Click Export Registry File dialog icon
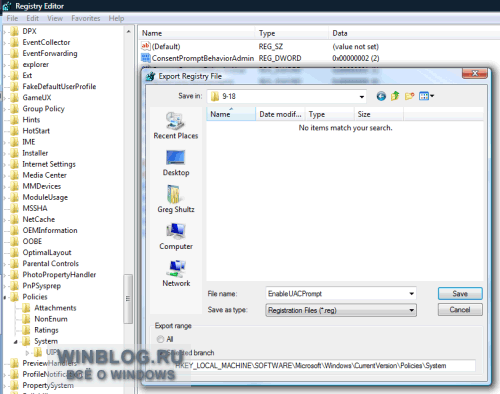This screenshot has width=500, height=394. (151, 76)
